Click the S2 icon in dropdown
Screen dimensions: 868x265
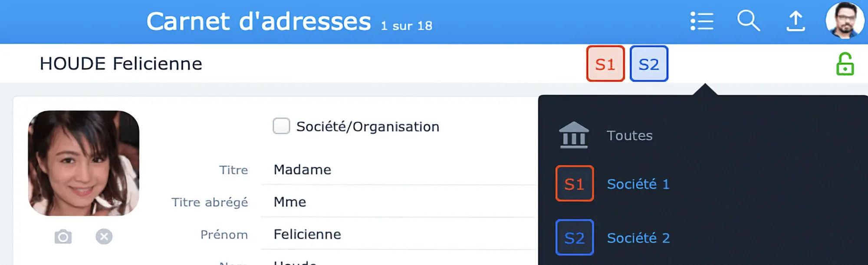coord(574,238)
